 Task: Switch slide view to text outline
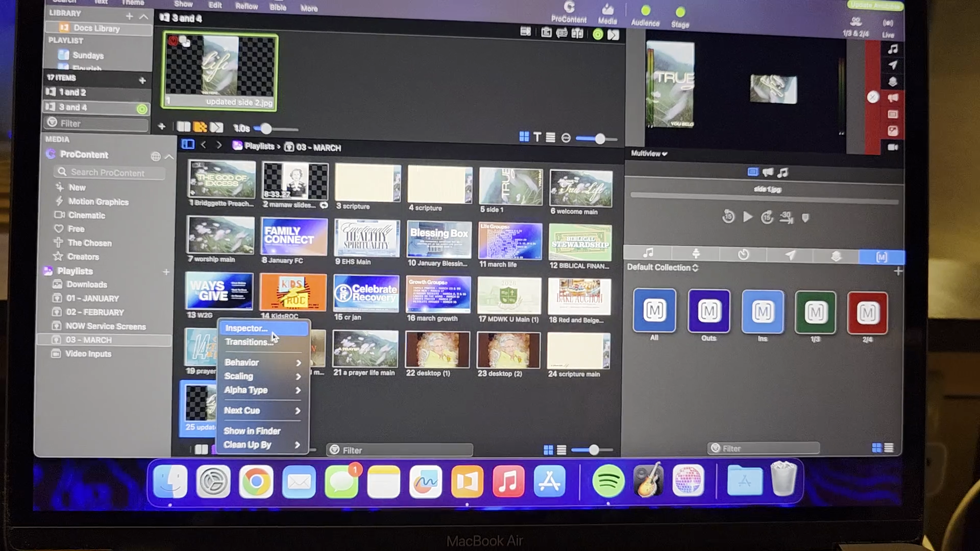click(x=537, y=137)
